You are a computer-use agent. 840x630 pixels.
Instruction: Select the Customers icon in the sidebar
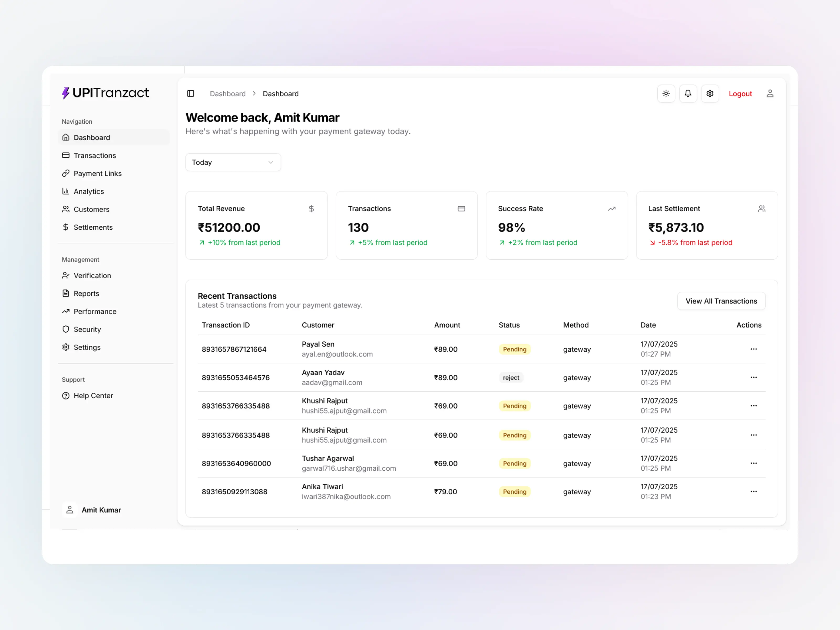click(66, 209)
